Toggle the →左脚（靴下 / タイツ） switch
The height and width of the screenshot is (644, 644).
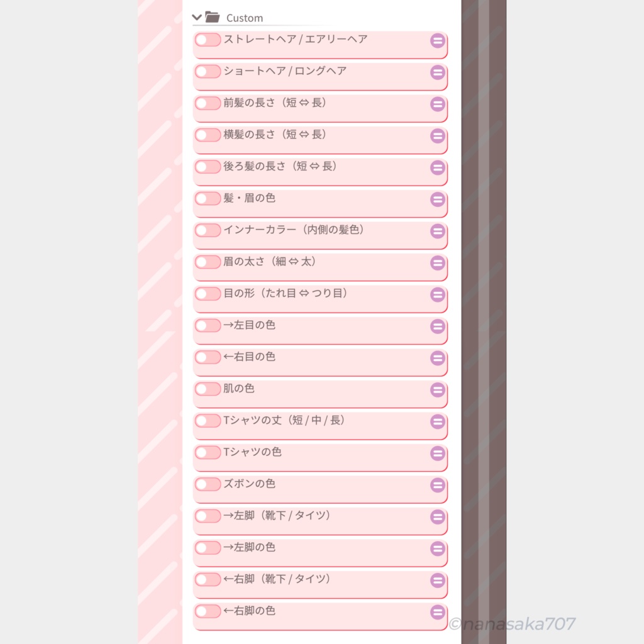(208, 516)
